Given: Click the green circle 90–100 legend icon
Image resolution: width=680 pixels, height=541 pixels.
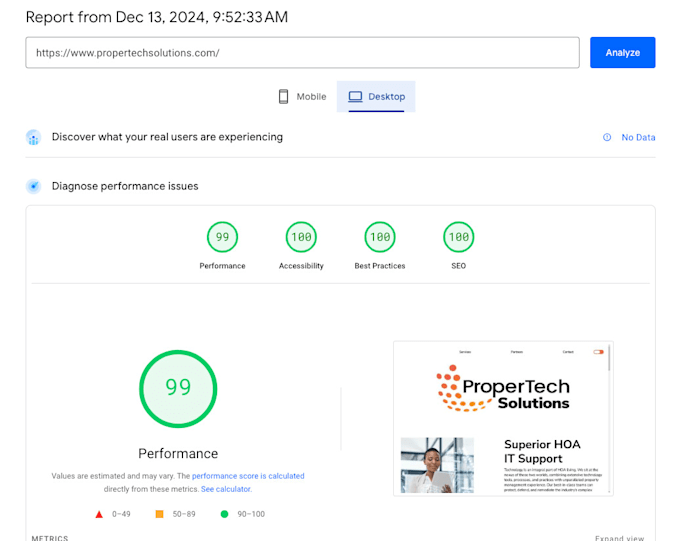Looking at the screenshot, I should 224,514.
